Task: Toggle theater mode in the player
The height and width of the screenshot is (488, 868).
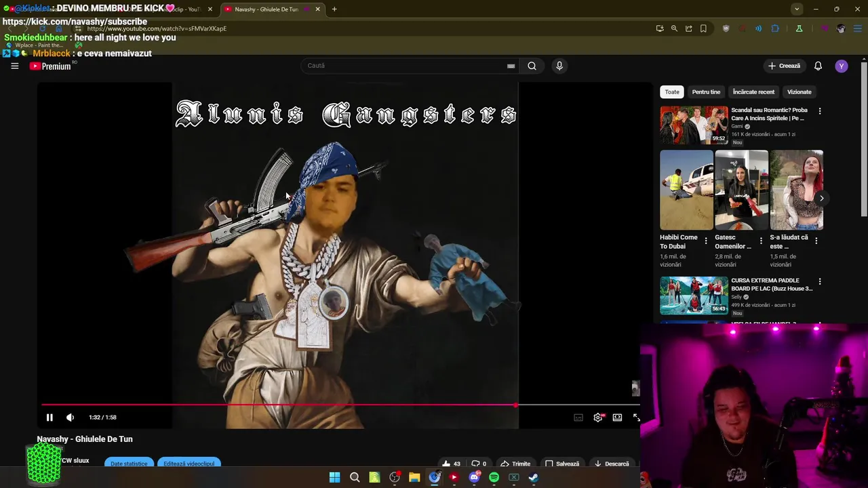Action: [x=617, y=418]
